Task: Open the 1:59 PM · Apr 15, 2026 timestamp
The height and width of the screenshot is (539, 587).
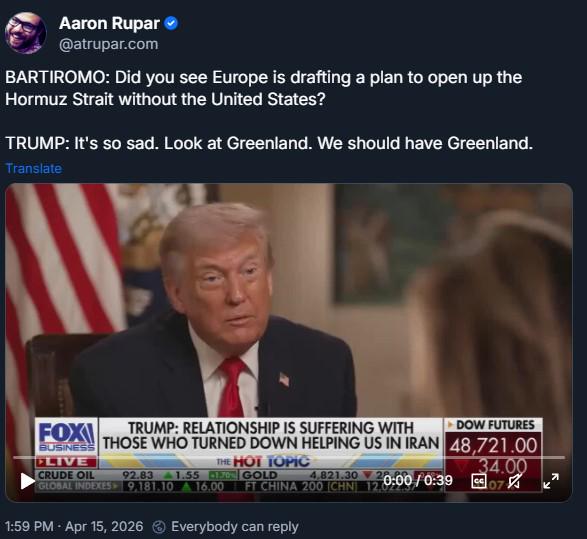Action: (74, 526)
